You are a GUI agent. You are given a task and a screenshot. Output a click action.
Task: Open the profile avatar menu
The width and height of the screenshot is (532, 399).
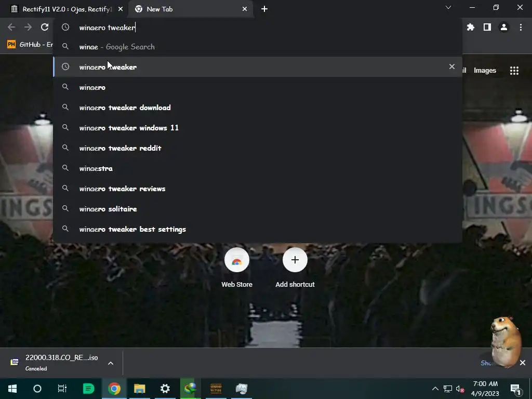pos(504,27)
